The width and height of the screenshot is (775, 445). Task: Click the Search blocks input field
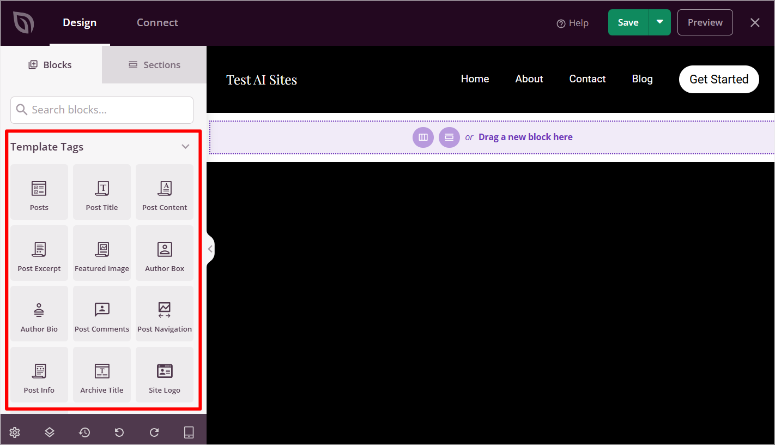coord(102,110)
